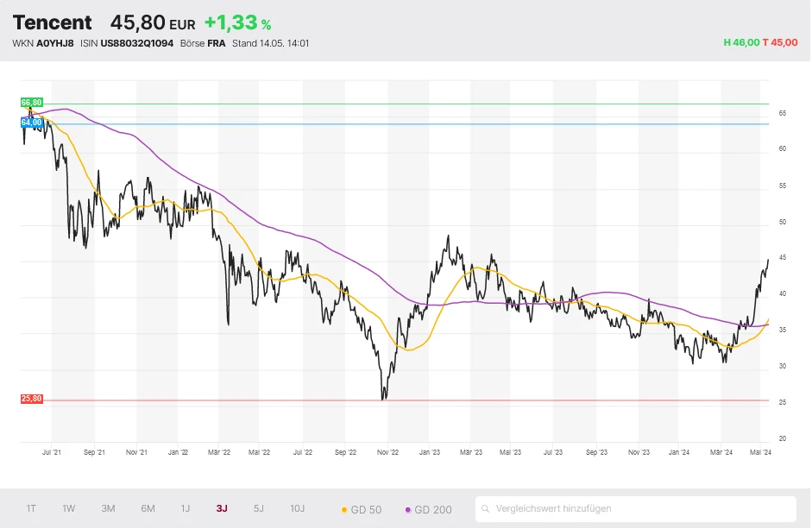
Task: Click the daily high H 46,00 value
Action: click(x=740, y=42)
